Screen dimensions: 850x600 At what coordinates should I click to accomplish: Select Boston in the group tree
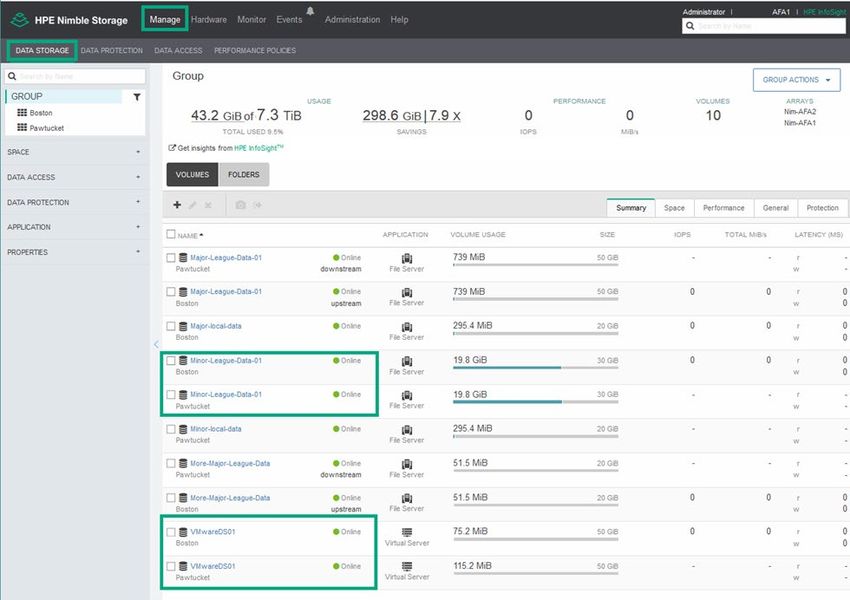[41, 113]
